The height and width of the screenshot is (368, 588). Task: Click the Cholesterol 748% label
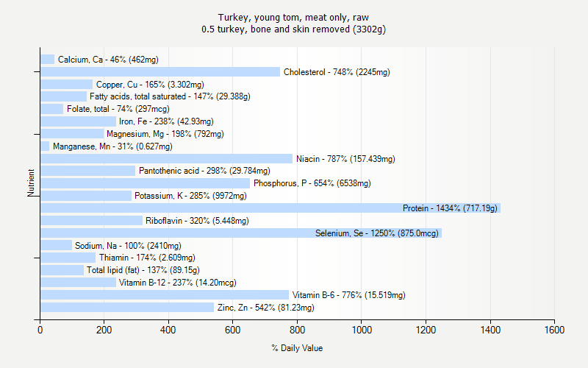[337, 72]
